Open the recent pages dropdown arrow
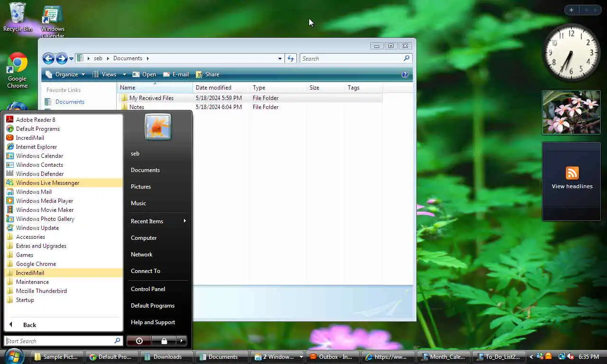The width and height of the screenshot is (607, 364). (71, 59)
